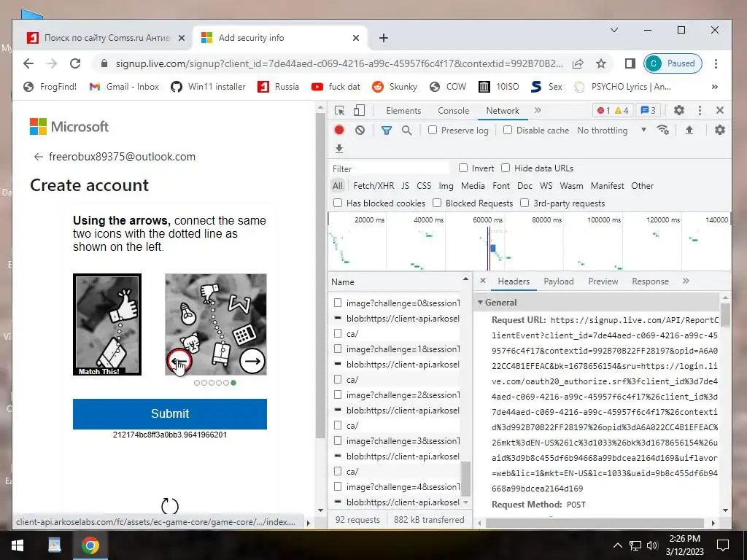Open network settings gear in toolbar
This screenshot has width=747, height=560.
(720, 130)
